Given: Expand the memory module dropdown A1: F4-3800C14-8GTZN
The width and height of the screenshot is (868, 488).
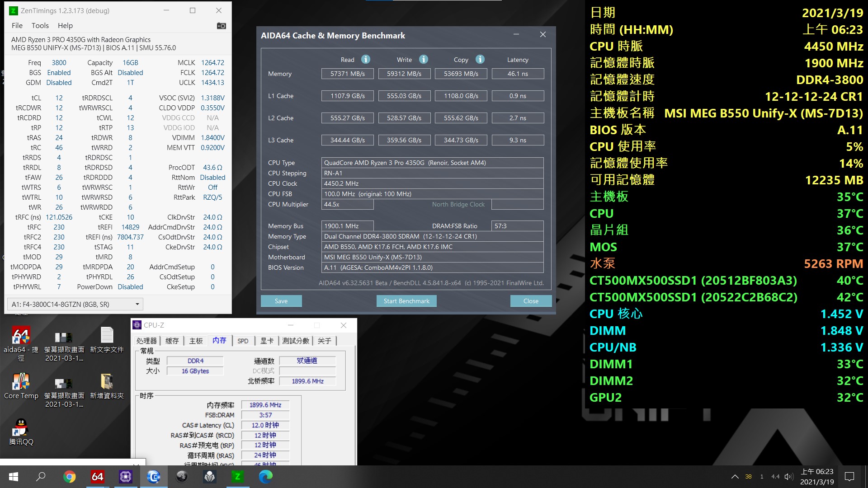Looking at the screenshot, I should coord(75,304).
